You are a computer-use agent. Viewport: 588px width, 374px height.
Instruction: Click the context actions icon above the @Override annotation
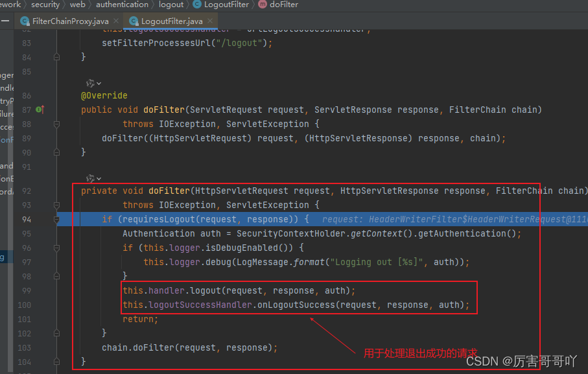point(91,83)
